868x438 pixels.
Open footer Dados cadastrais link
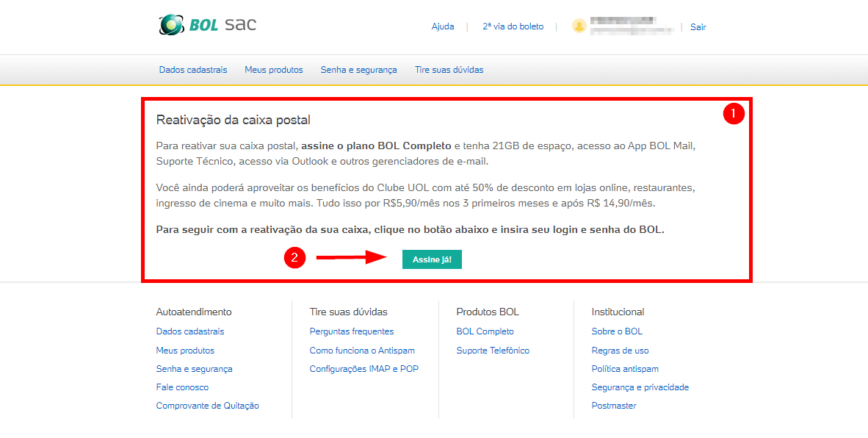click(190, 331)
